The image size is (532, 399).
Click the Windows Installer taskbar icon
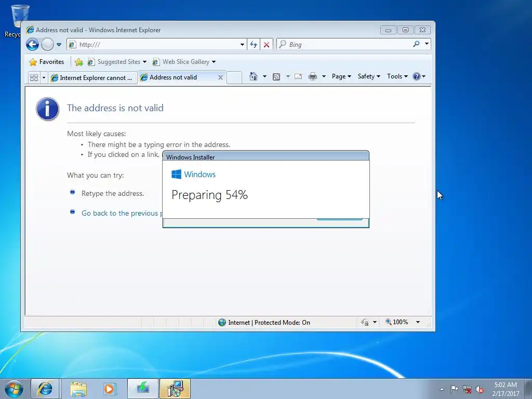[x=175, y=389]
